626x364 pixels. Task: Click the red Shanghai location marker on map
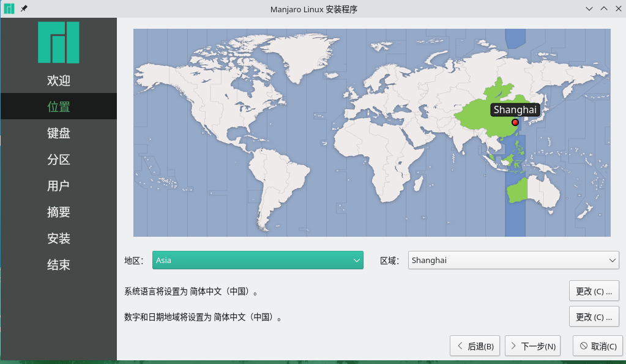[x=515, y=122]
